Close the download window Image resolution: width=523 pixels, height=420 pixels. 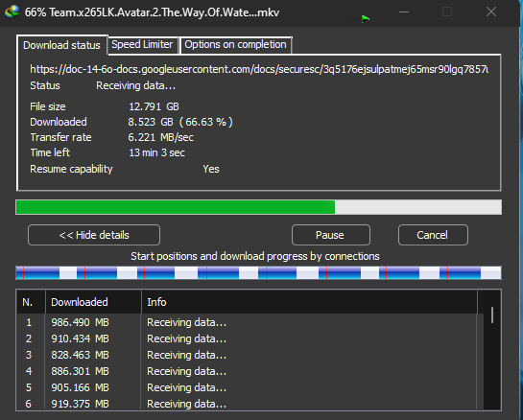point(491,12)
